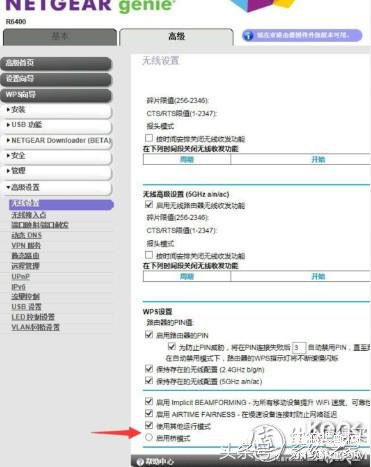
Task: Open the 高级首页 sidebar button
Action: (56, 63)
